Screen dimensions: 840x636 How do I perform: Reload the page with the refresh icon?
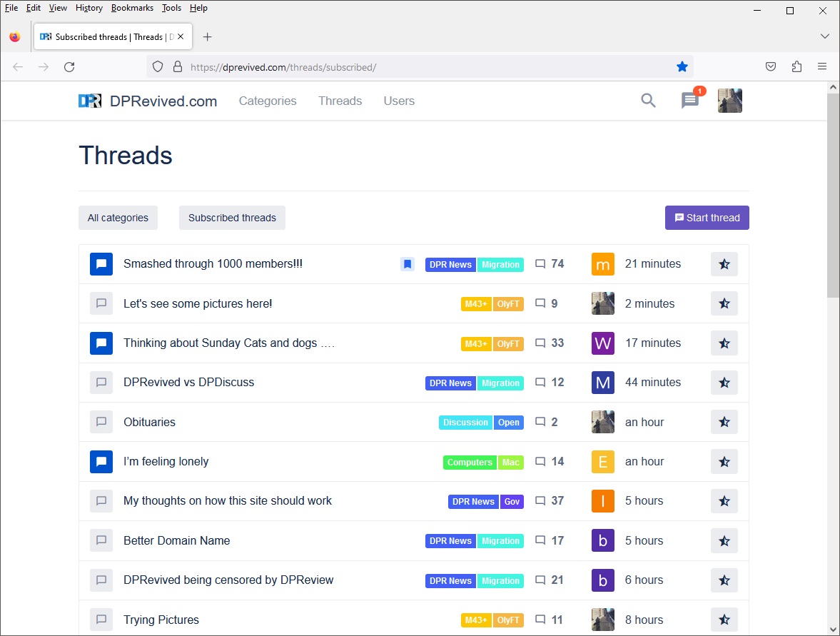coord(69,66)
